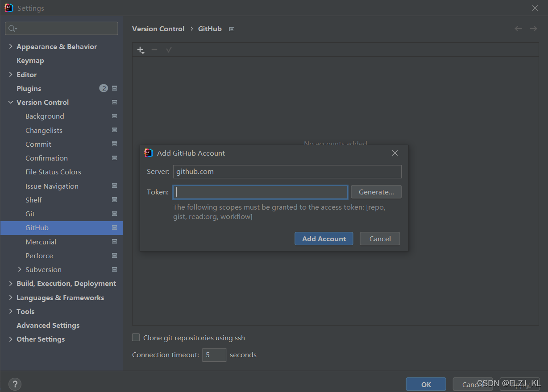
Task: Click project icon on Issue Navigation row
Action: (x=115, y=186)
